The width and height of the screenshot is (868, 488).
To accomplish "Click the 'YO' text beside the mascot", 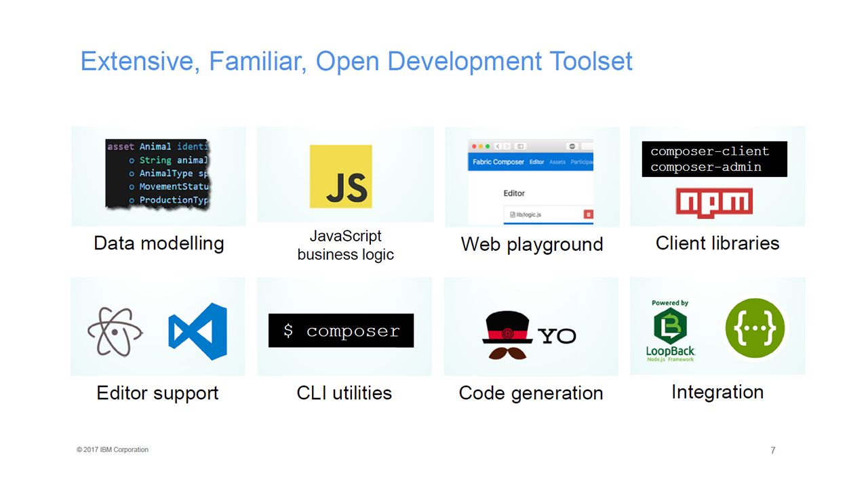I will click(557, 335).
